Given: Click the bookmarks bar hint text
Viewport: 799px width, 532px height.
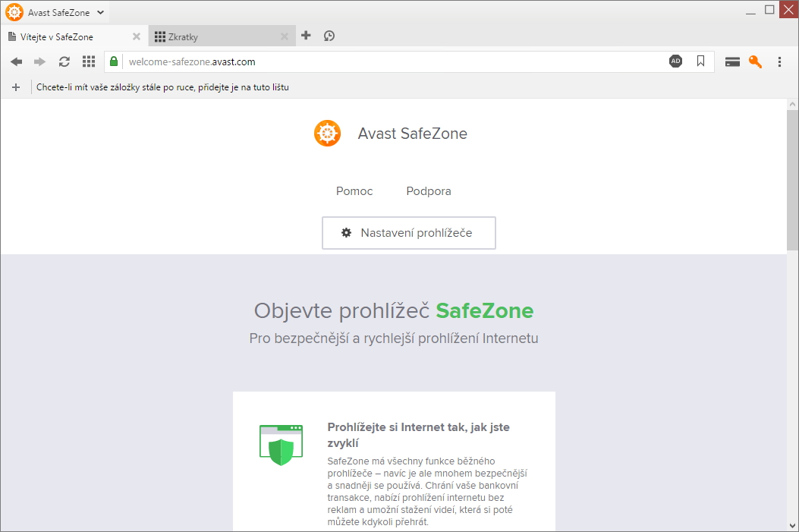Looking at the screenshot, I should point(162,87).
